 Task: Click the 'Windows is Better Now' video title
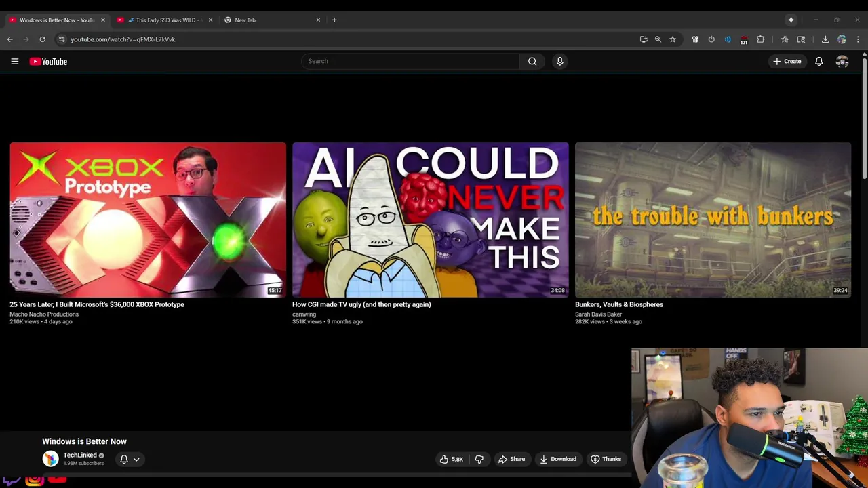[84, 441]
